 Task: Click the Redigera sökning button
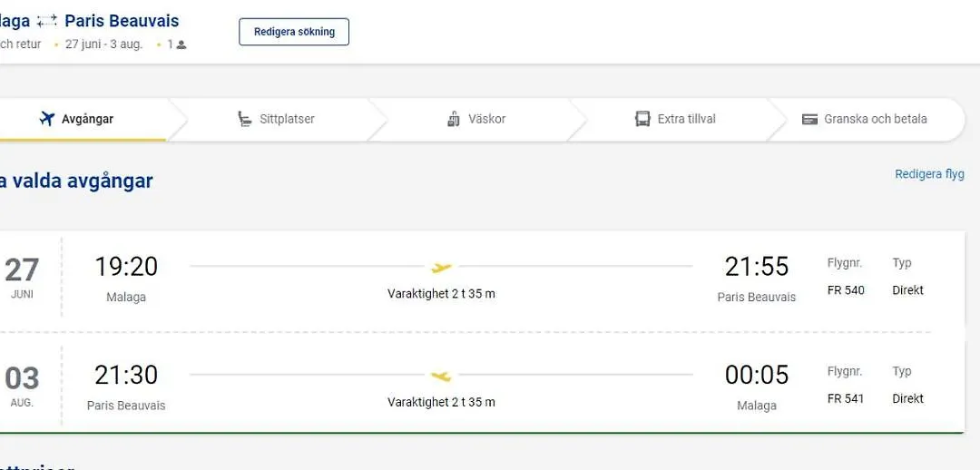click(x=294, y=32)
